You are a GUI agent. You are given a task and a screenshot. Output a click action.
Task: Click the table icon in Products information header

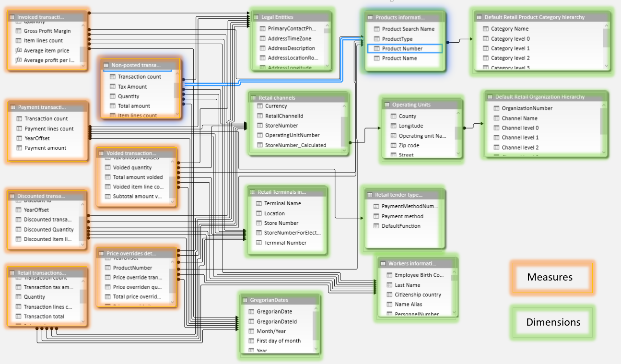(369, 17)
